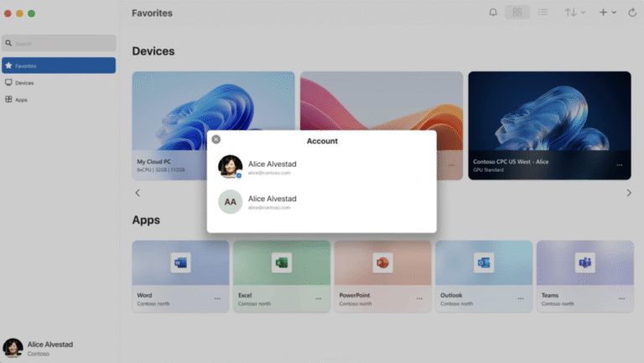Open the PowerPoint app icon

pos(382,262)
